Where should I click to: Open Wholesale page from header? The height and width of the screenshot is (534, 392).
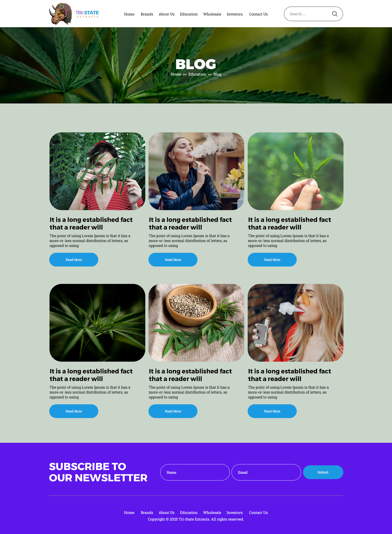(x=212, y=14)
